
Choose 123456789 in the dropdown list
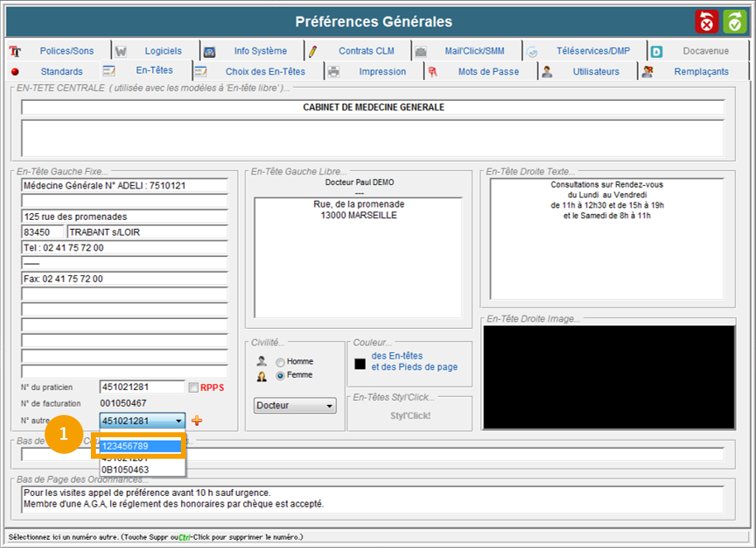139,446
